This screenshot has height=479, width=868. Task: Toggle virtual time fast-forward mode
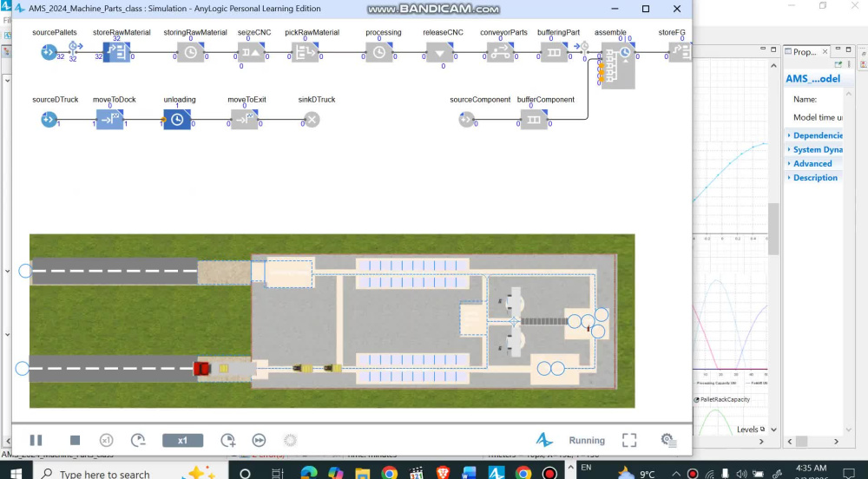tap(259, 440)
